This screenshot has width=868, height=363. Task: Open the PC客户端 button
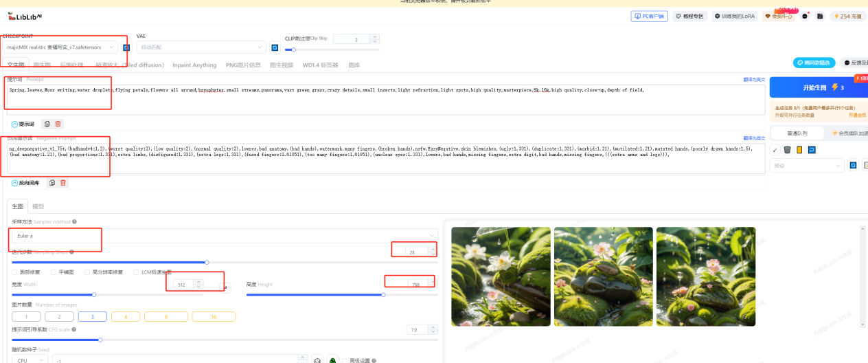coord(649,16)
